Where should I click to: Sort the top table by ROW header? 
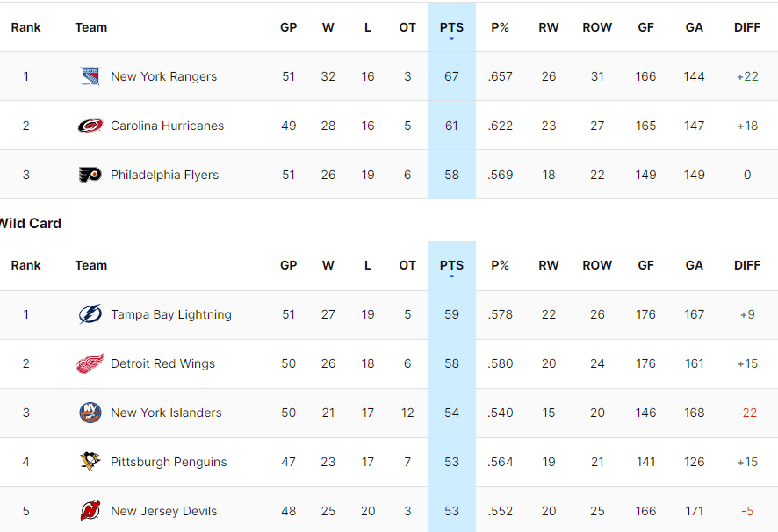[x=597, y=27]
